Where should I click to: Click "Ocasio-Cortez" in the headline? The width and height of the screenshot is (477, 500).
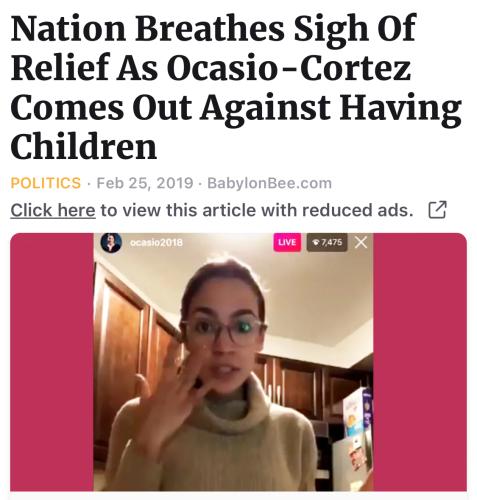[x=290, y=67]
